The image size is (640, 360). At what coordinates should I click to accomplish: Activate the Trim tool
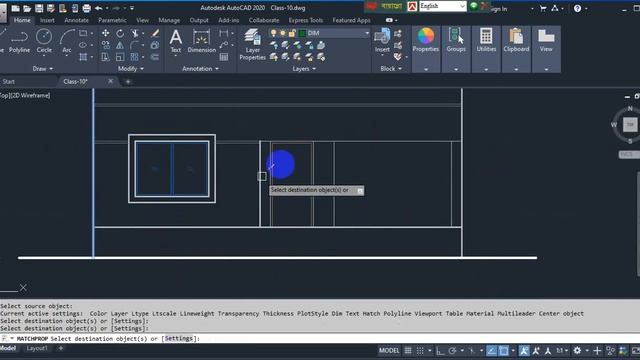(x=135, y=33)
